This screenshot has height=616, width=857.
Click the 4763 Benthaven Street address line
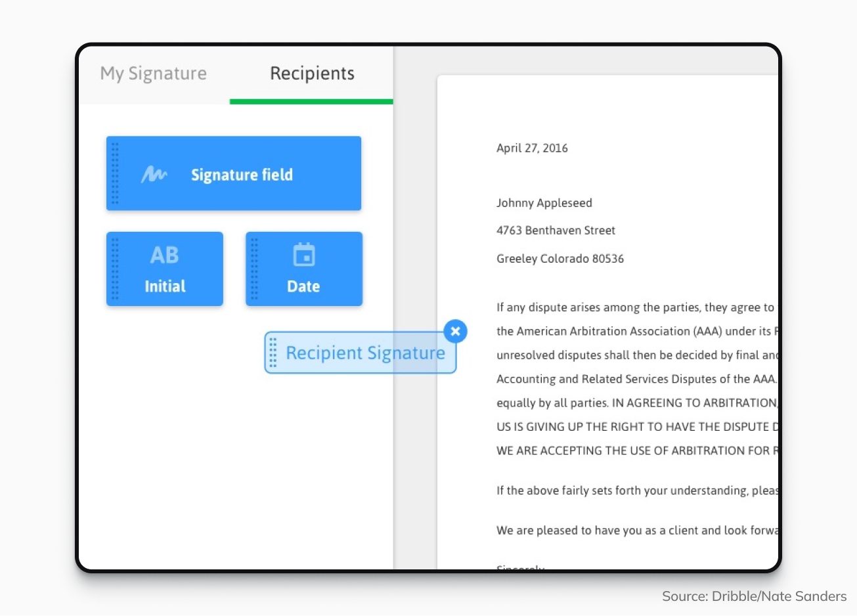click(x=556, y=231)
